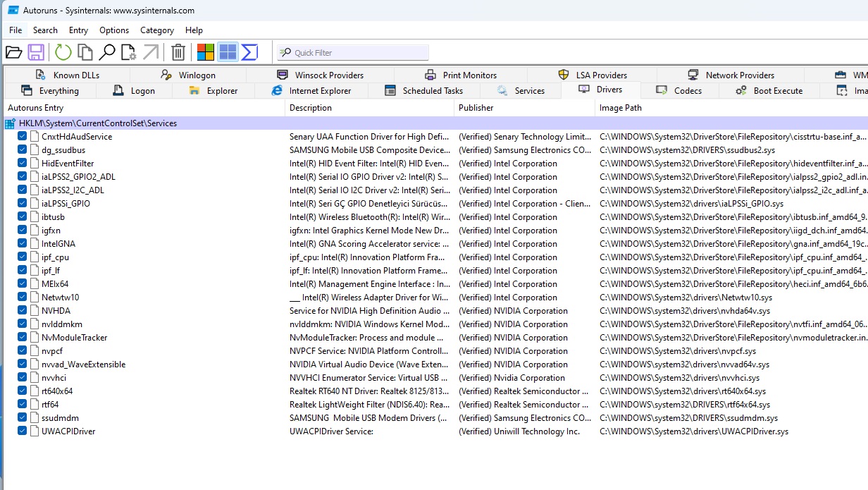Click the file properties search toolbar icon

129,52
